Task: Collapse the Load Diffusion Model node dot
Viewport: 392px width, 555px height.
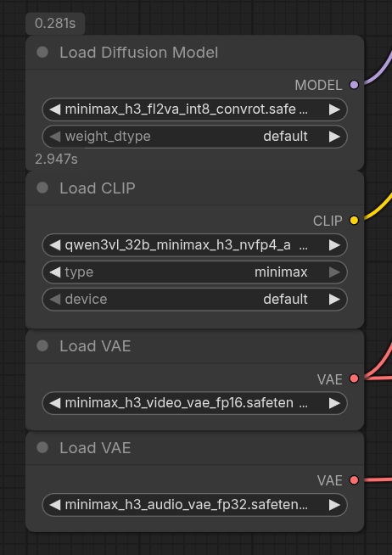Action: [42, 53]
